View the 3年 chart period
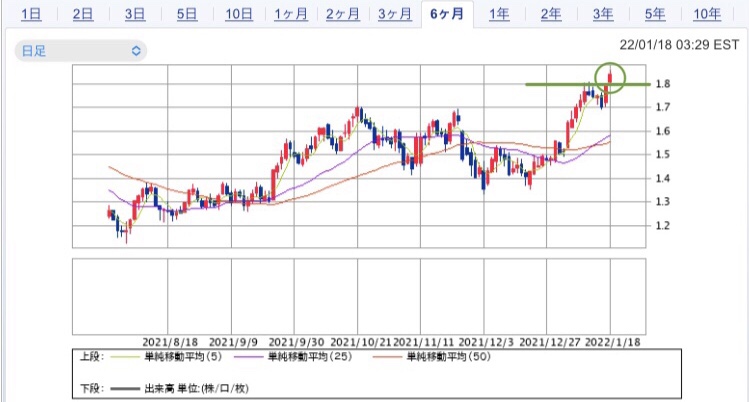 [603, 14]
